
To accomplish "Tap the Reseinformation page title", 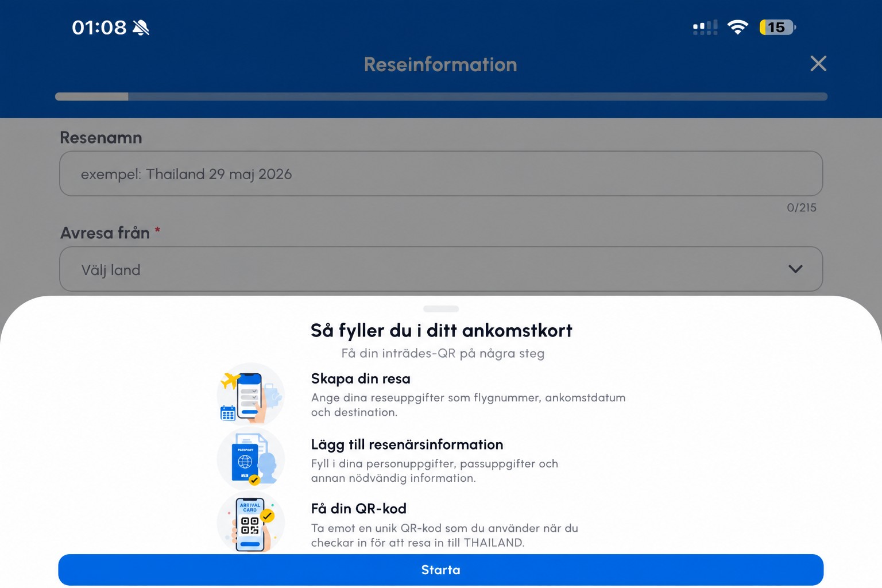I will pos(440,64).
